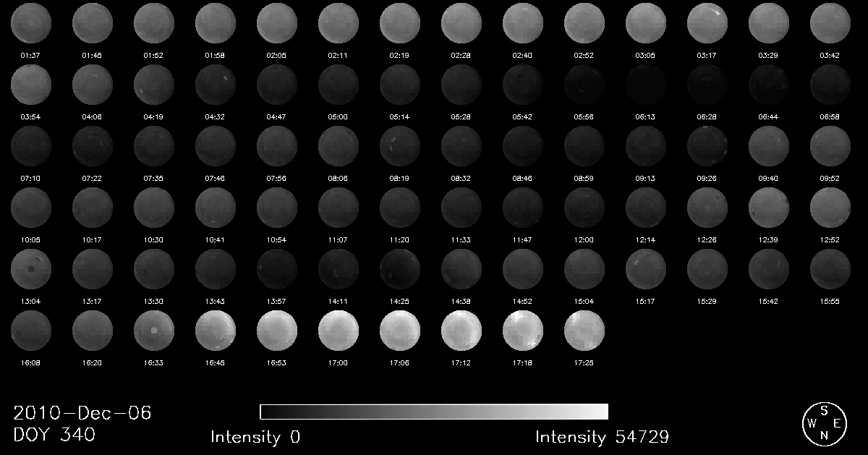Image resolution: width=868 pixels, height=455 pixels.
Task: Select the disk image taken at 03:54
Action: click(31, 84)
